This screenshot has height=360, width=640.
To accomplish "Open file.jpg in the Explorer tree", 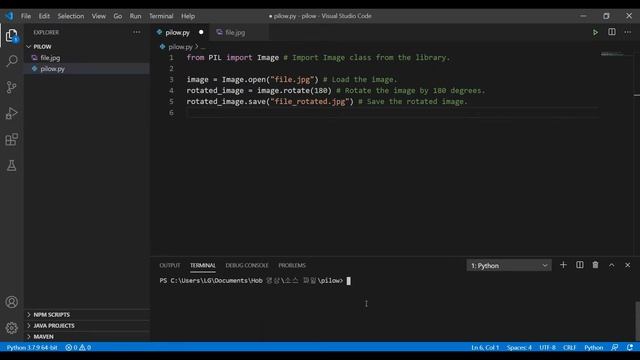I will [87, 58].
